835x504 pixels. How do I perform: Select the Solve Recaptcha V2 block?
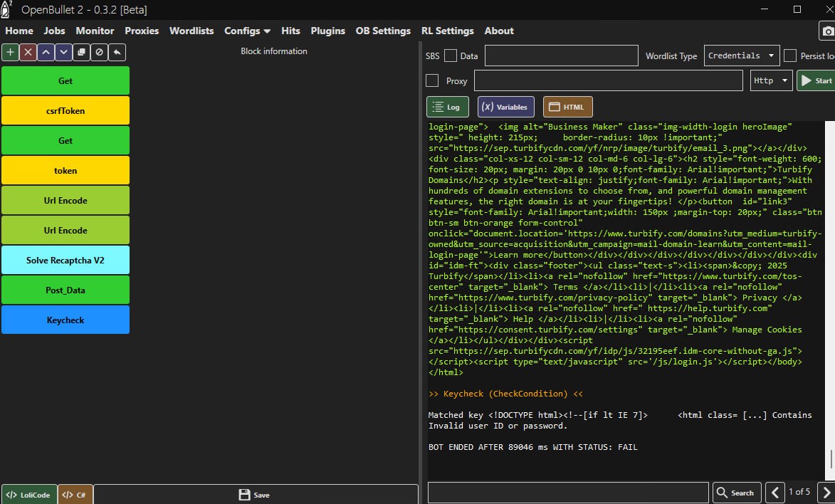point(65,261)
